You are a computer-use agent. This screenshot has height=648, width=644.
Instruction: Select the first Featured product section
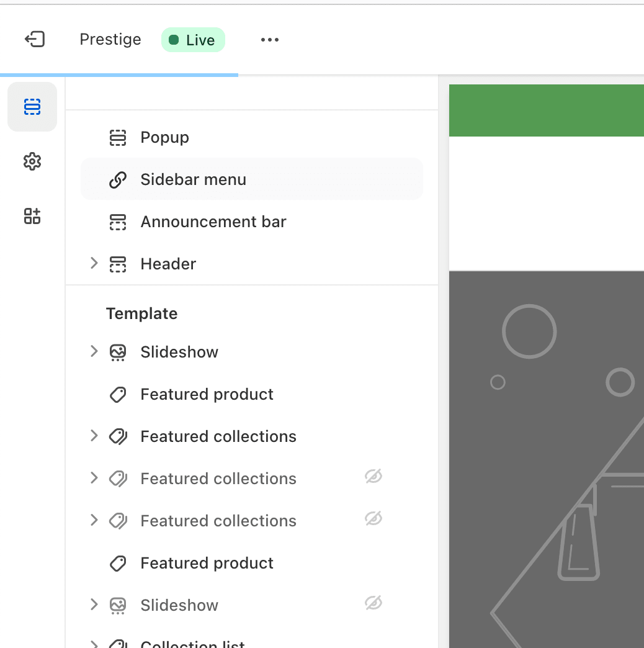pyautogui.click(x=252, y=394)
